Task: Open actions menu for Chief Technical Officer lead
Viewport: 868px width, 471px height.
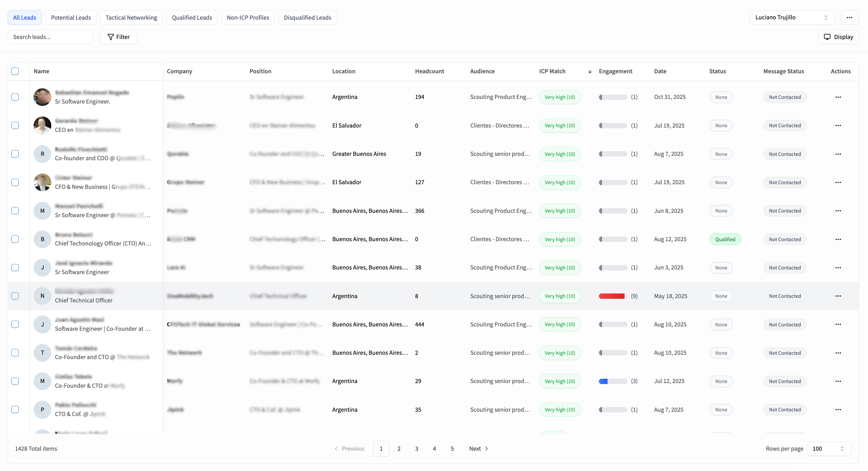Action: (838, 296)
